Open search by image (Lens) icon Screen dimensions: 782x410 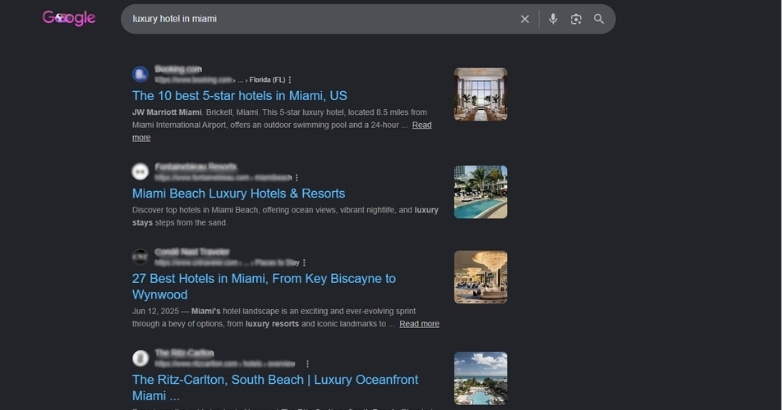576,19
